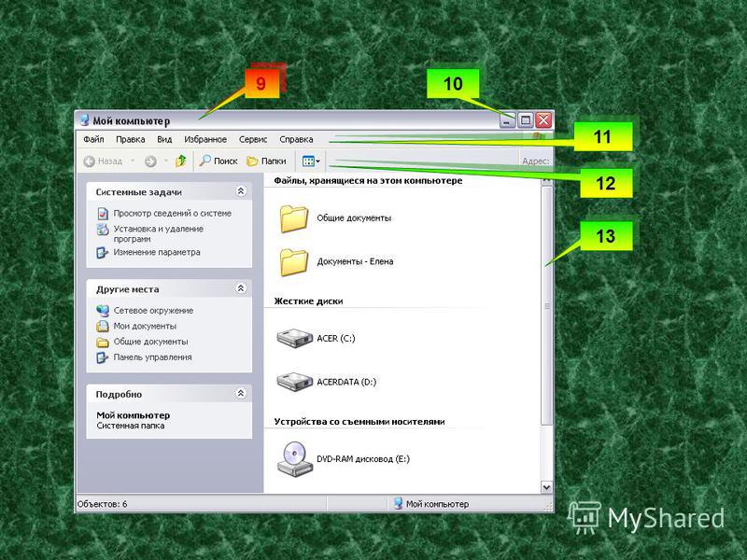Collapse the Другие места panel

[241, 288]
